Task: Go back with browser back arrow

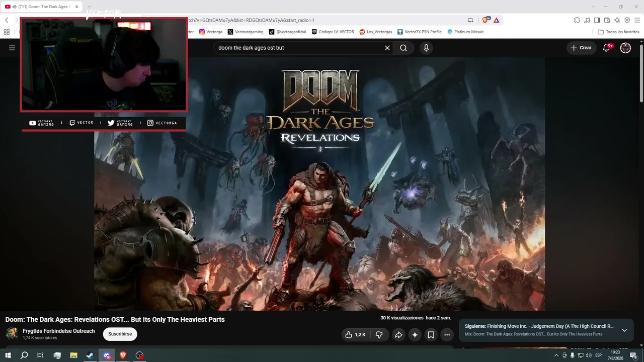Action: [7, 20]
